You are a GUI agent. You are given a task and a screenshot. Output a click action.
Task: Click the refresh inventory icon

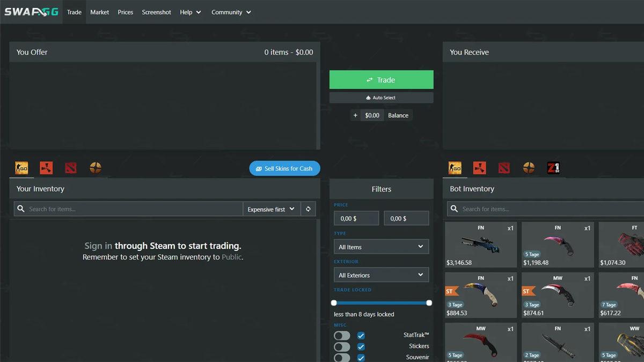(308, 209)
